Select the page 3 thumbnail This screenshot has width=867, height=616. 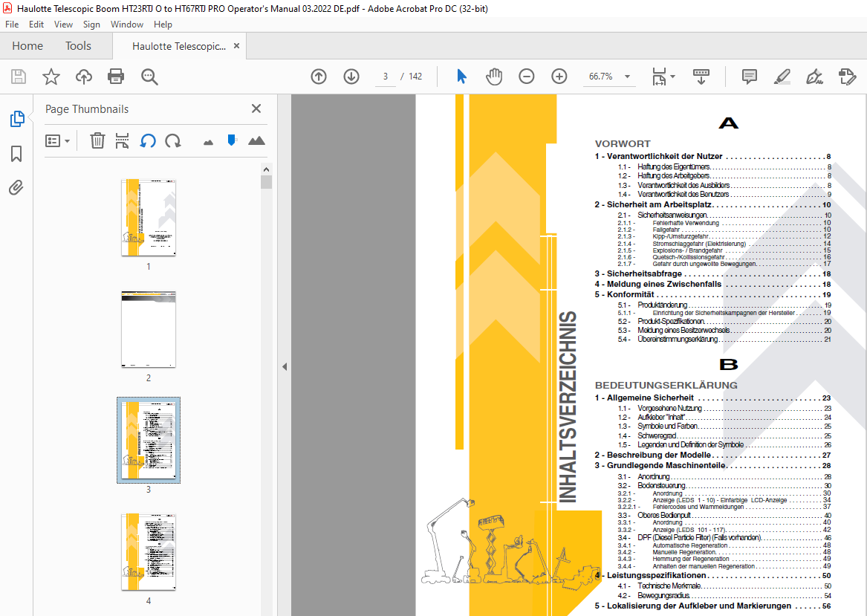pyautogui.click(x=148, y=440)
